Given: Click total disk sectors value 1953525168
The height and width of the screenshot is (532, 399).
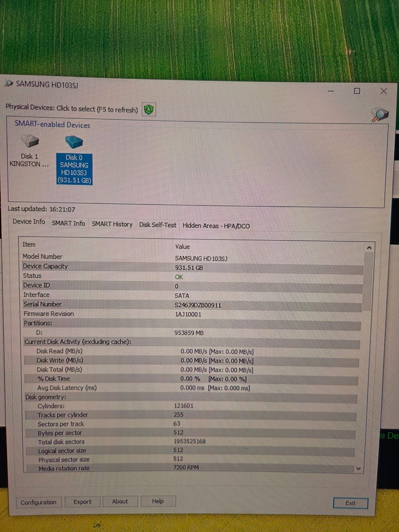Looking at the screenshot, I should (x=190, y=441).
